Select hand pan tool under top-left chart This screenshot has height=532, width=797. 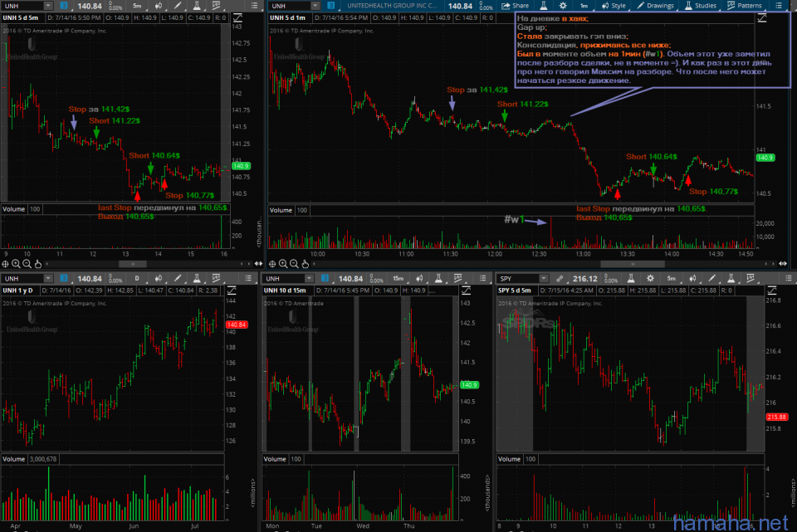[38, 264]
